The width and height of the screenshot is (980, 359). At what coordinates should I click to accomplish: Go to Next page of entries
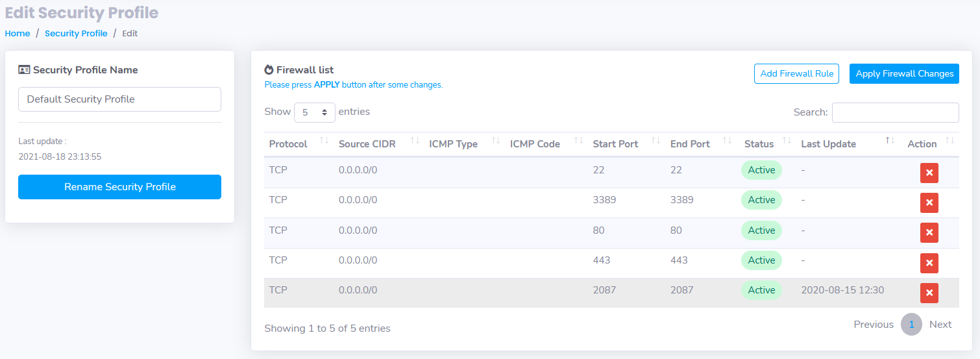pos(940,325)
